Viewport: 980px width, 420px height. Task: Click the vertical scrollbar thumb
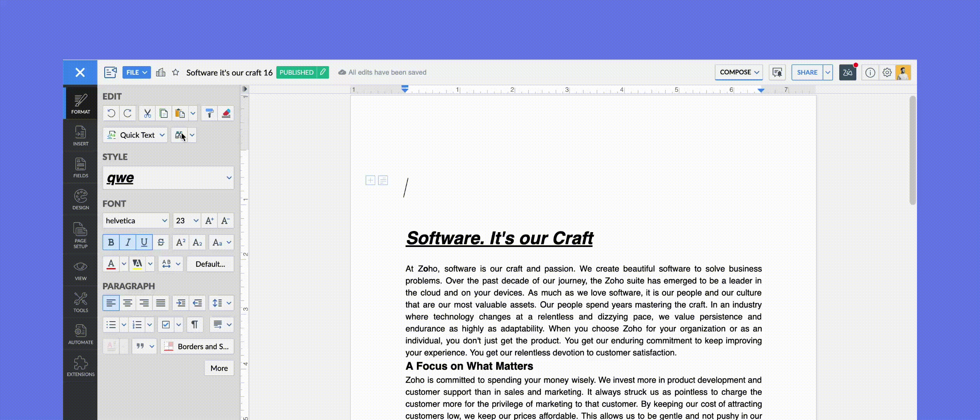(913, 150)
